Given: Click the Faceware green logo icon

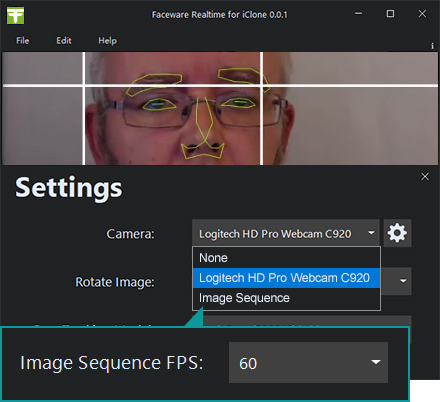Looking at the screenshot, I should (x=15, y=15).
